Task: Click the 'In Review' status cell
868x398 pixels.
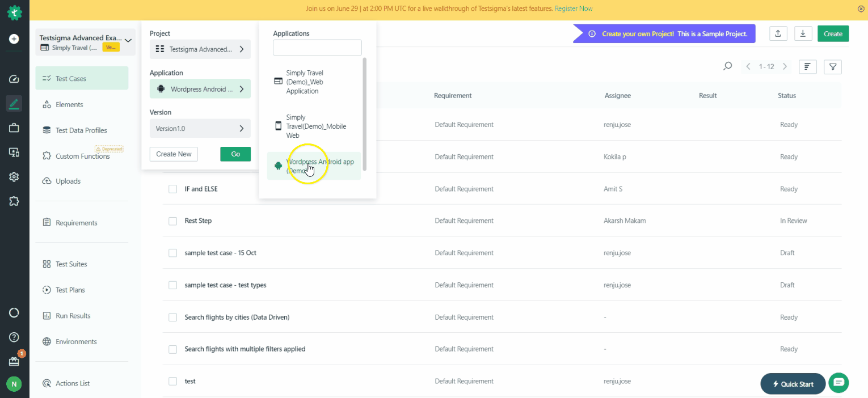Action: point(793,221)
